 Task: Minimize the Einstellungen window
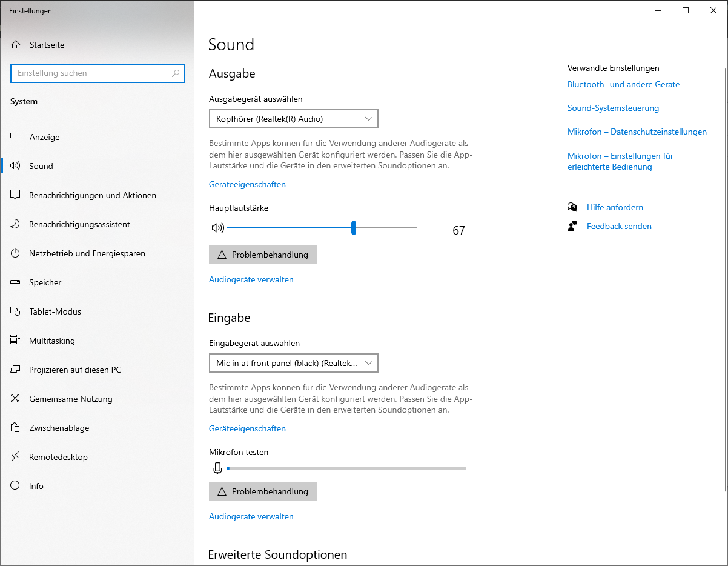pyautogui.click(x=658, y=10)
